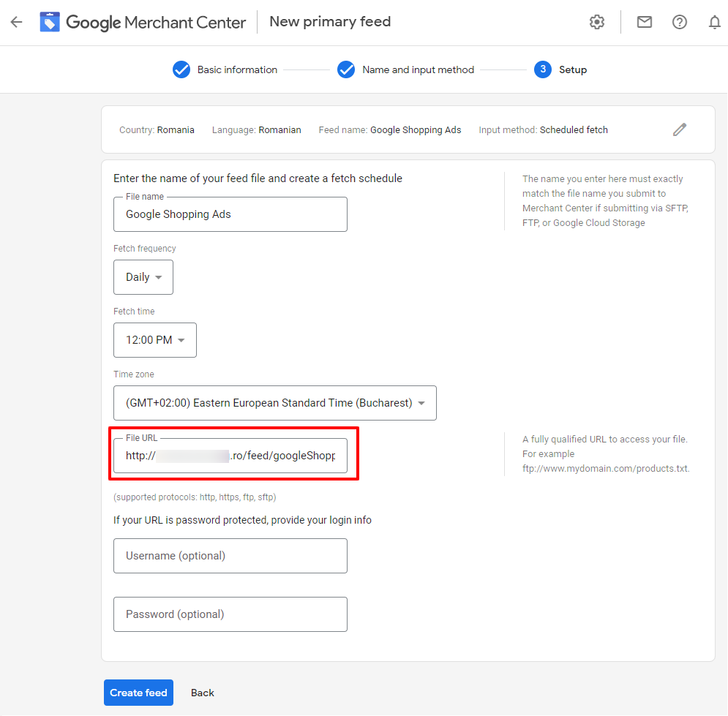Screen dimensions: 728x716
Task: Select the Setup step 3
Action: point(543,69)
